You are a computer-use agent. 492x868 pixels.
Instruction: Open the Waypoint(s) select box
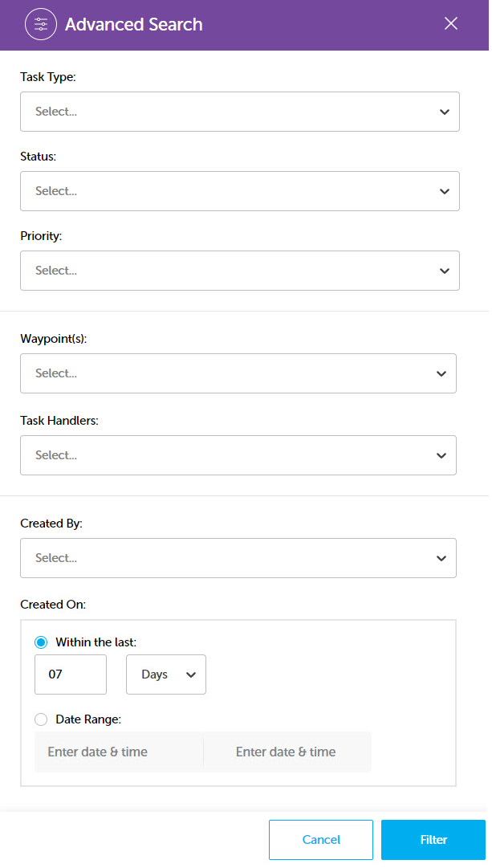tap(238, 373)
